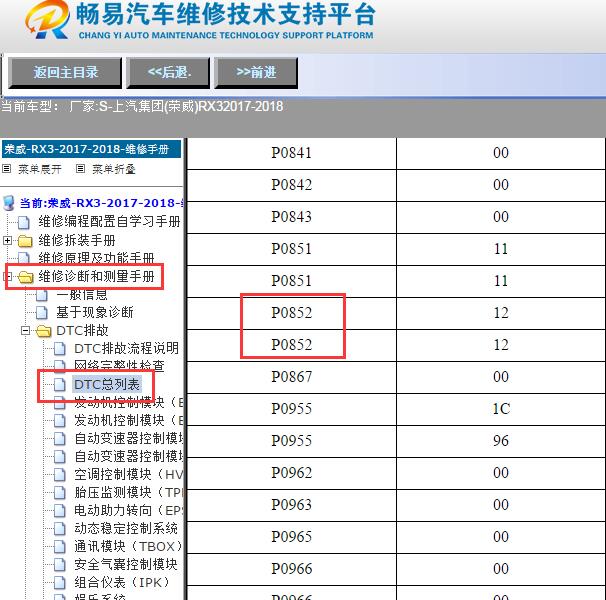Open 电动助力转向（EP entry
The width and height of the screenshot is (606, 600).
[129, 510]
